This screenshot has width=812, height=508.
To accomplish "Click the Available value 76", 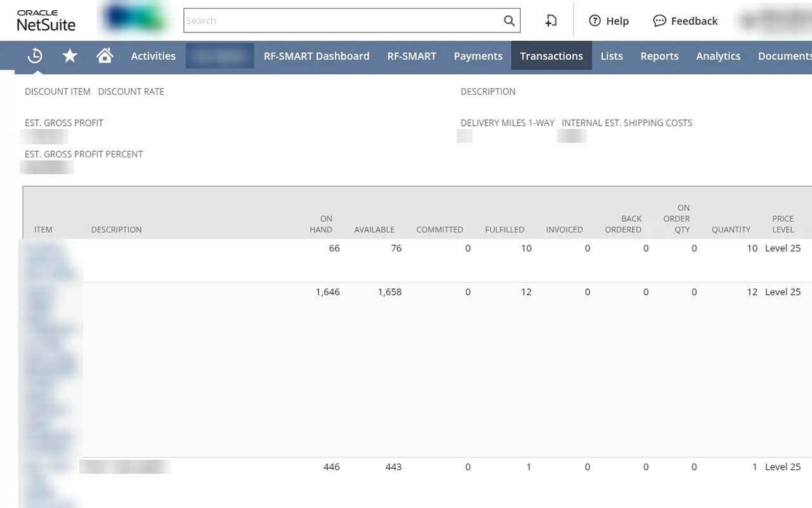I will tap(396, 248).
